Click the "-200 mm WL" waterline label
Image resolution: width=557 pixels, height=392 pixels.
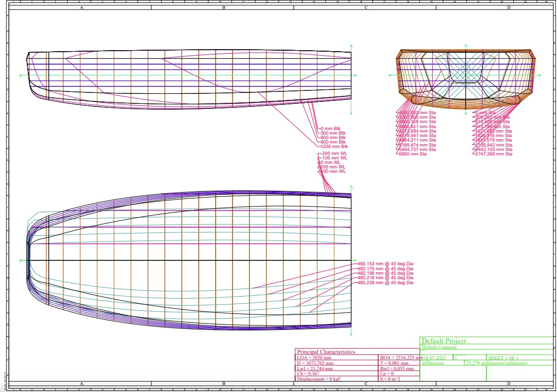point(334,154)
